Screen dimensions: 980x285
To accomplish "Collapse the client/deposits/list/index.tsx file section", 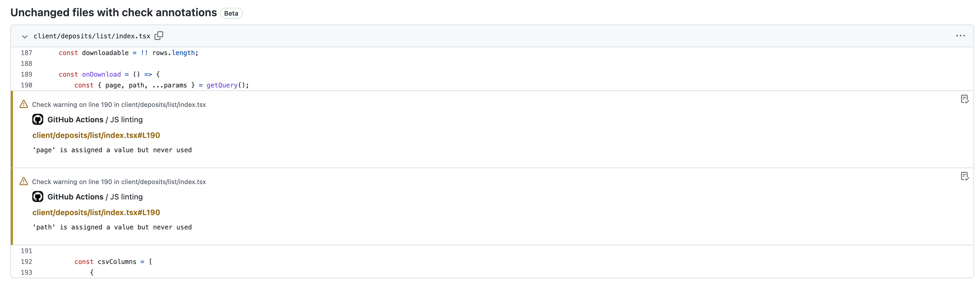I will tap(24, 36).
